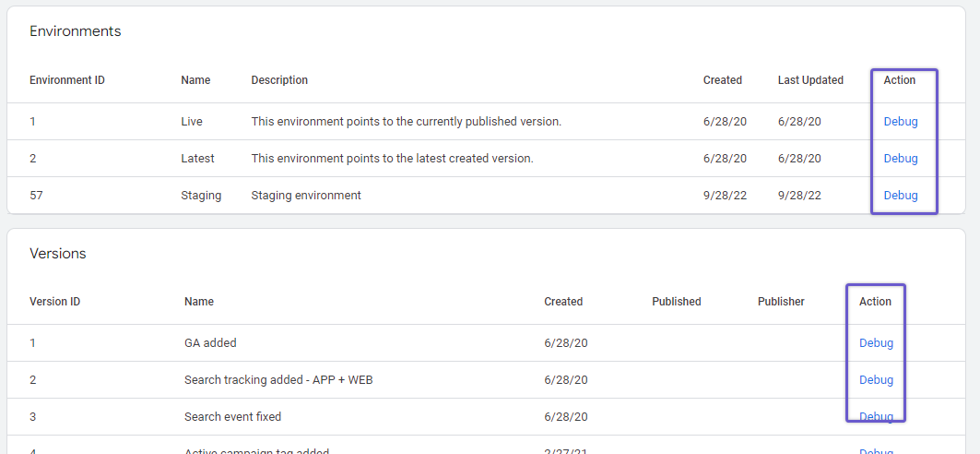
Task: Click the GA added version name
Action: pos(210,342)
